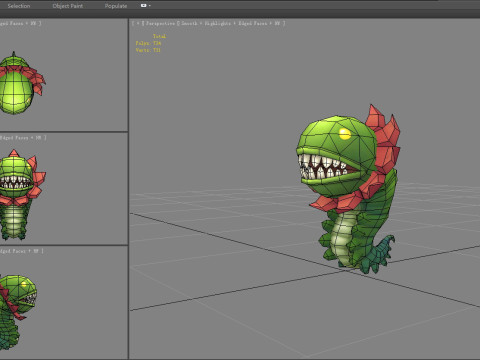Click the Polys count statistic
480x360 pixels.
(148, 43)
